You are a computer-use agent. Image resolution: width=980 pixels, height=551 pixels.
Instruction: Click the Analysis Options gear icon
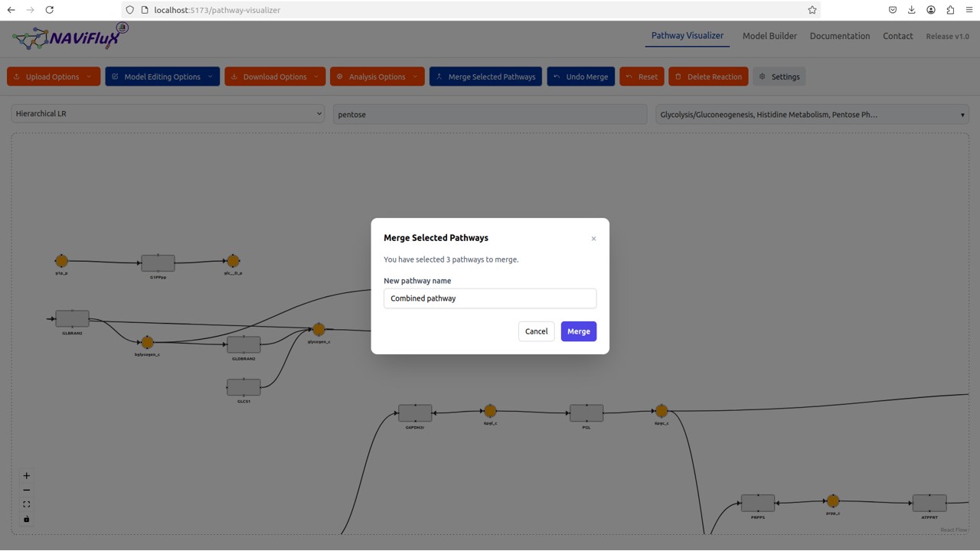tap(338, 76)
